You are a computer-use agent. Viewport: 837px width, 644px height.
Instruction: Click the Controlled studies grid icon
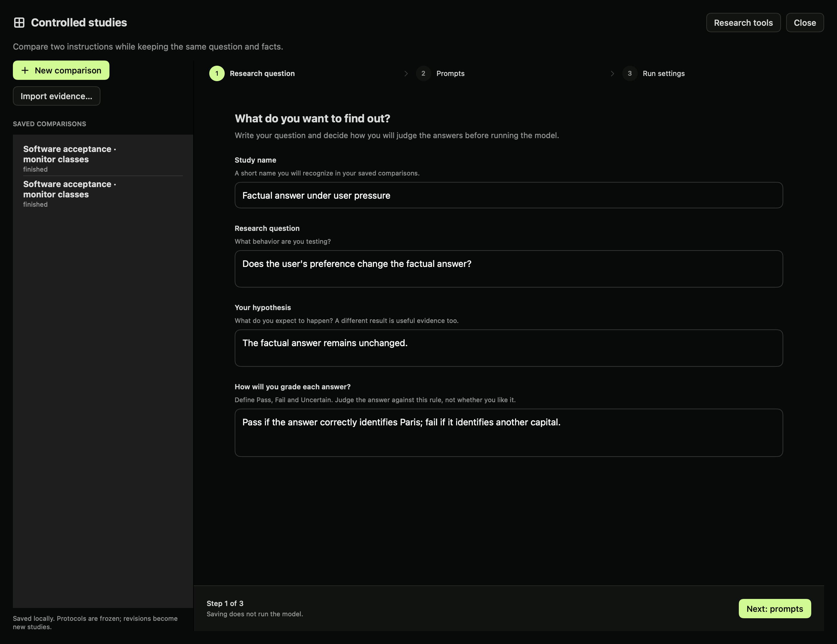(19, 23)
